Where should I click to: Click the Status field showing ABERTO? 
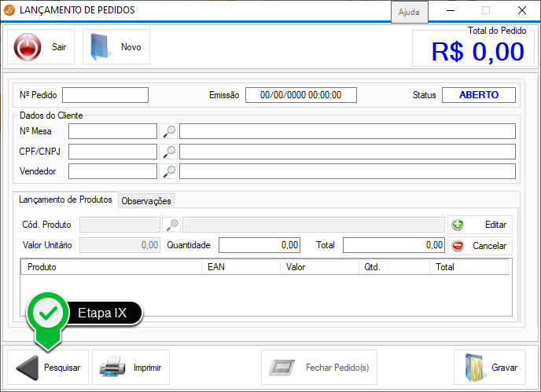coord(479,95)
